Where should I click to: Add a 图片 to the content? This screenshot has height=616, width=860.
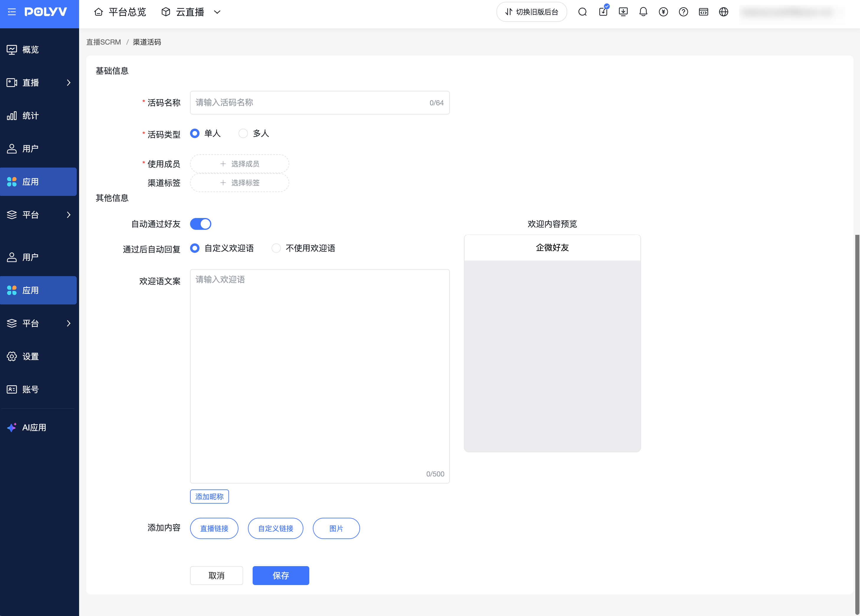click(336, 528)
